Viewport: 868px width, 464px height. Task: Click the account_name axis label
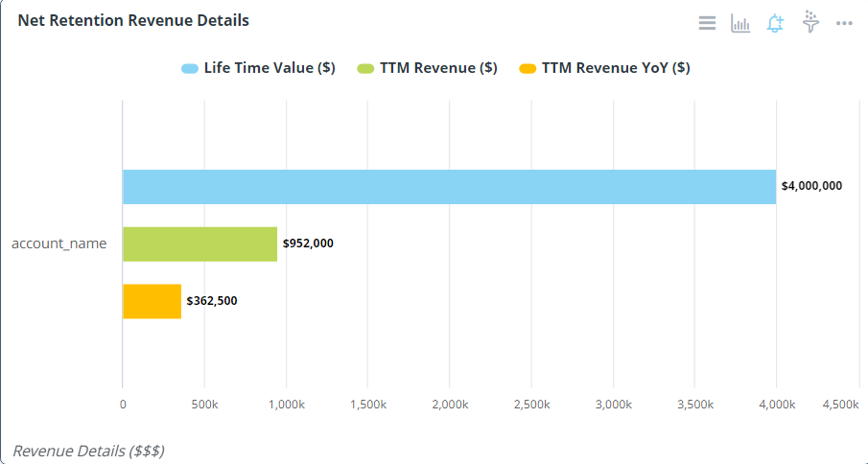click(59, 244)
